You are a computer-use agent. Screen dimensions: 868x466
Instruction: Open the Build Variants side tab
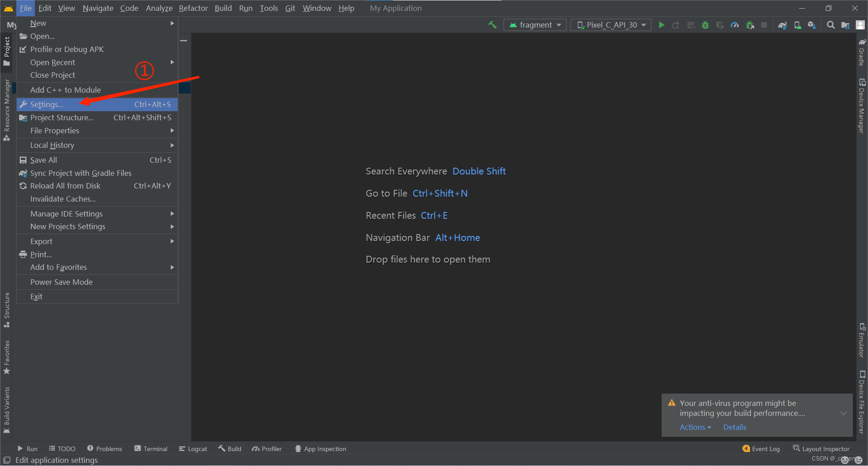[x=7, y=410]
